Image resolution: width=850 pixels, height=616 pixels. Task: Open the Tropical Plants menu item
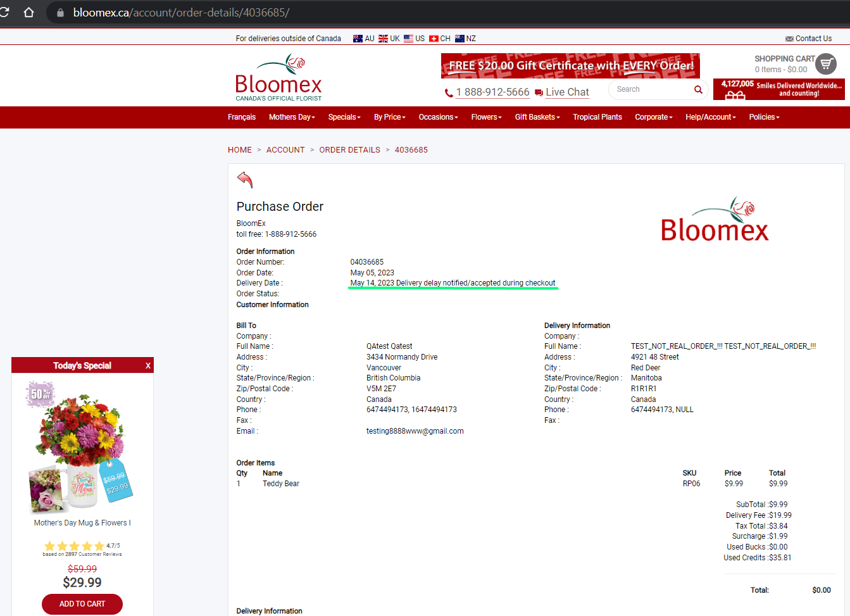[597, 117]
